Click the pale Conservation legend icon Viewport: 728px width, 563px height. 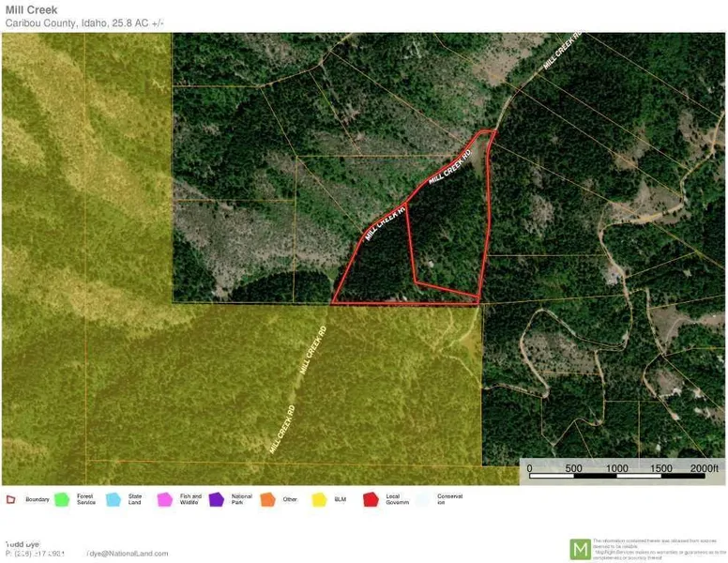tap(421, 499)
